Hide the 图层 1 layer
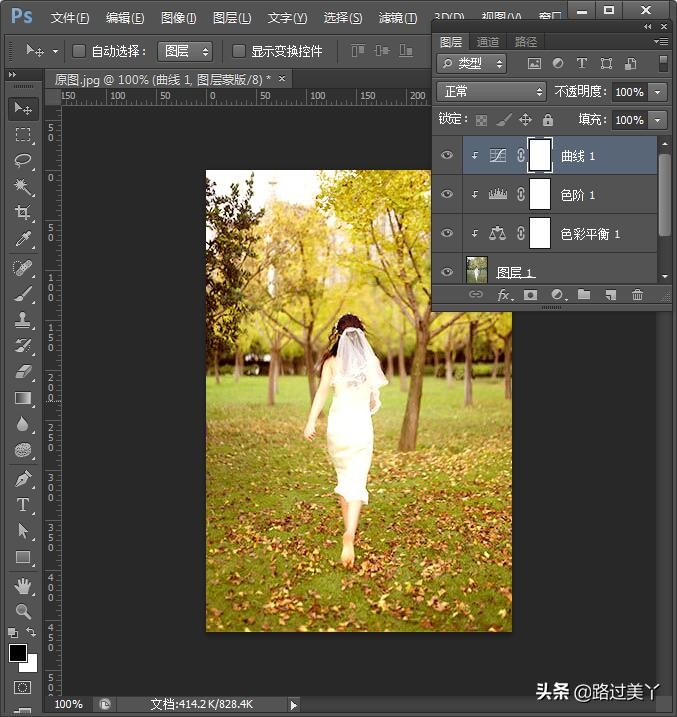This screenshot has height=717, width=677. (447, 272)
